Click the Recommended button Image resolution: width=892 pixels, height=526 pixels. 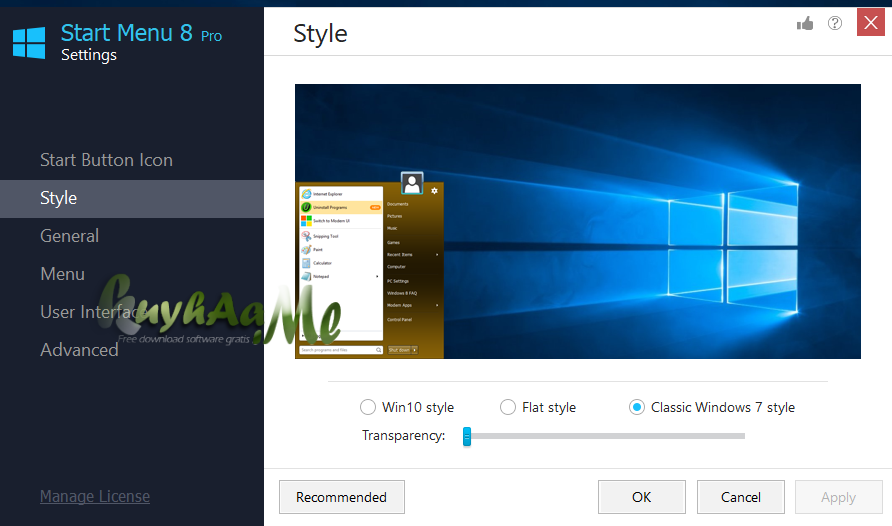(x=342, y=497)
